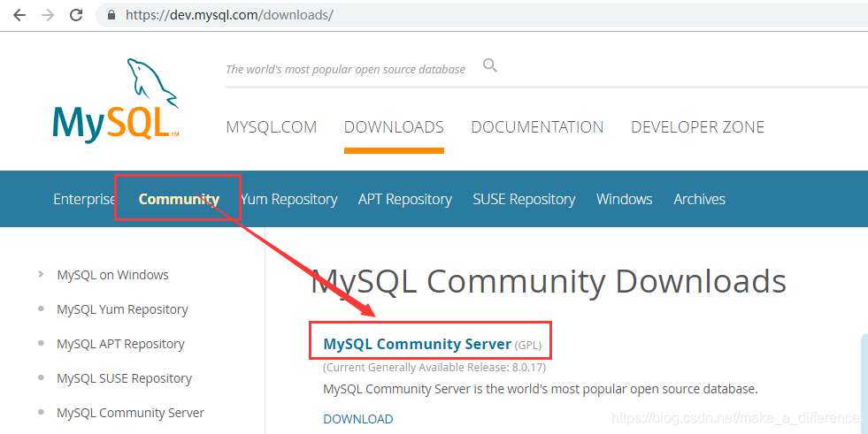The height and width of the screenshot is (434, 868).
Task: Click the search field placeholder text
Action: click(x=345, y=70)
